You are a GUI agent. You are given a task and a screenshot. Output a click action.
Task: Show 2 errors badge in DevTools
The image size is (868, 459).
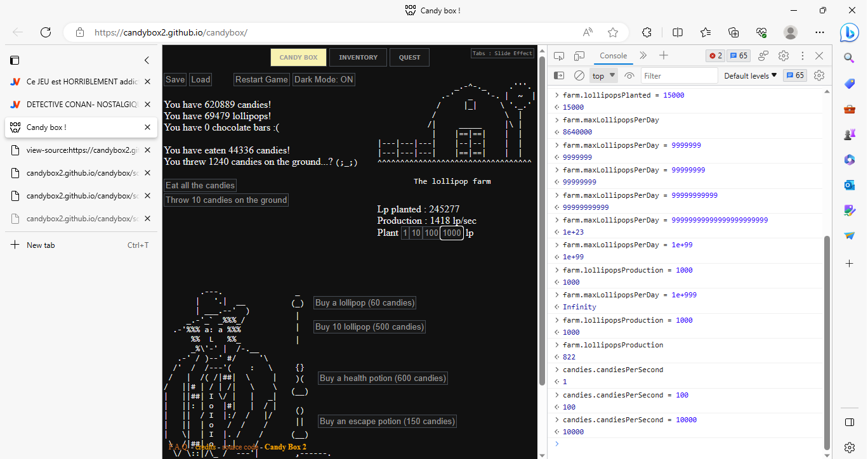click(716, 56)
